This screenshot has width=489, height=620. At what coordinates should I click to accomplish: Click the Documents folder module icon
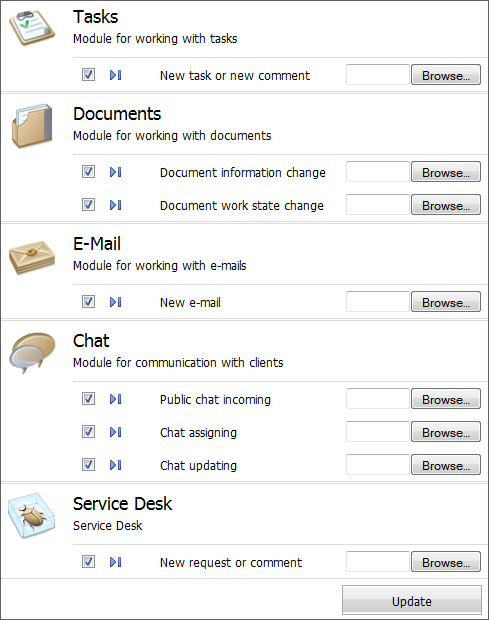tap(32, 125)
